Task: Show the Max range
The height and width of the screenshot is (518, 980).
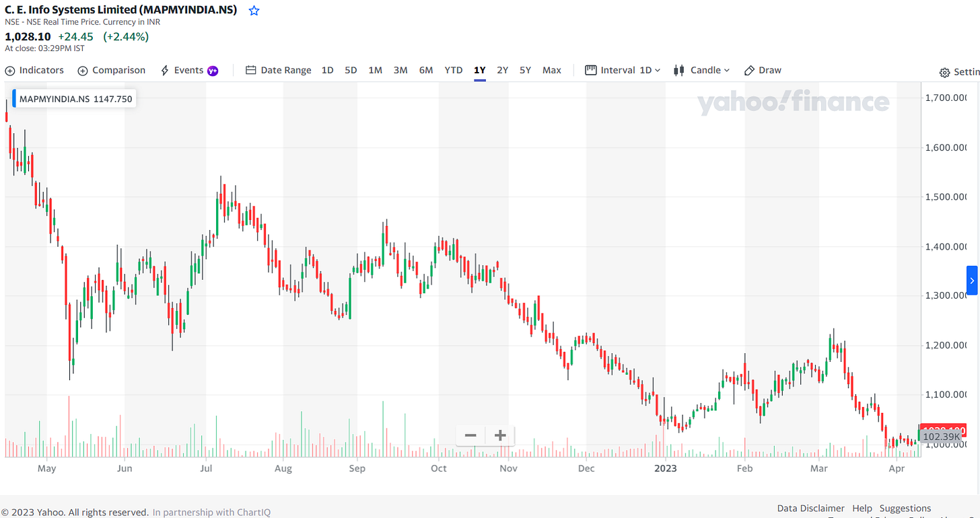Action: pos(552,70)
